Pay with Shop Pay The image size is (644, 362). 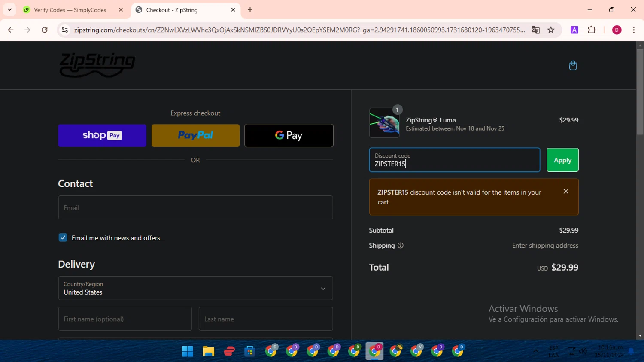point(102,136)
